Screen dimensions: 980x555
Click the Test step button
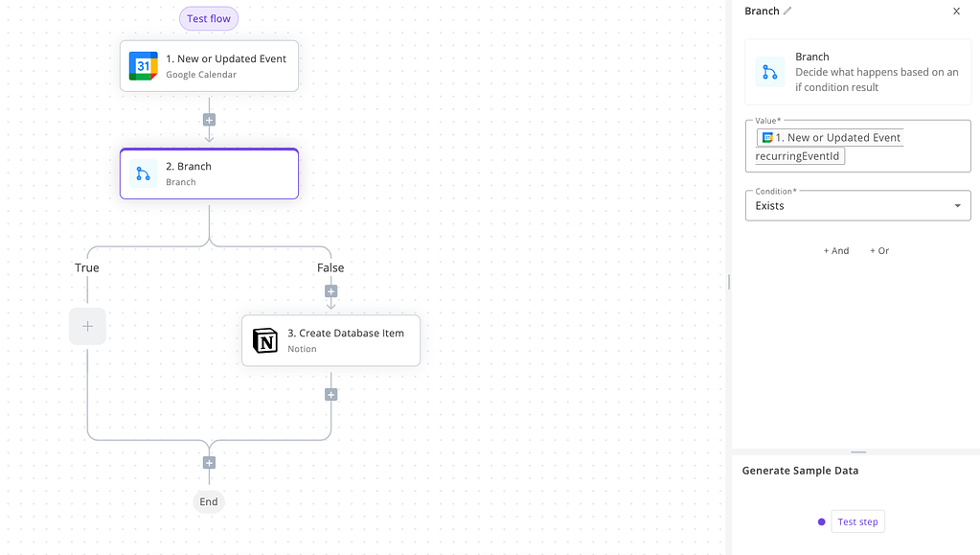(x=856, y=521)
